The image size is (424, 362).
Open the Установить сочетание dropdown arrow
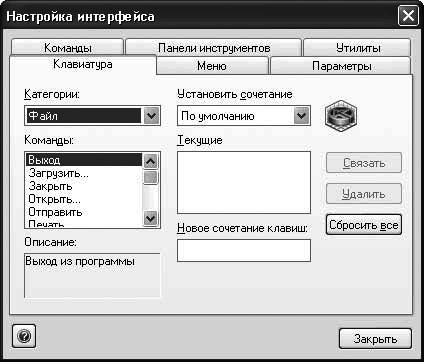click(301, 116)
